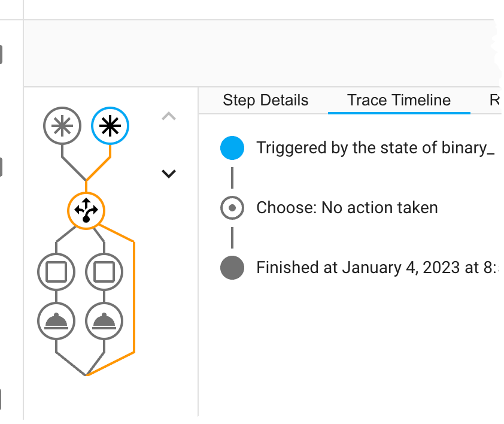The height and width of the screenshot is (424, 504).
Task: Select the right condition square node
Action: [x=104, y=271]
